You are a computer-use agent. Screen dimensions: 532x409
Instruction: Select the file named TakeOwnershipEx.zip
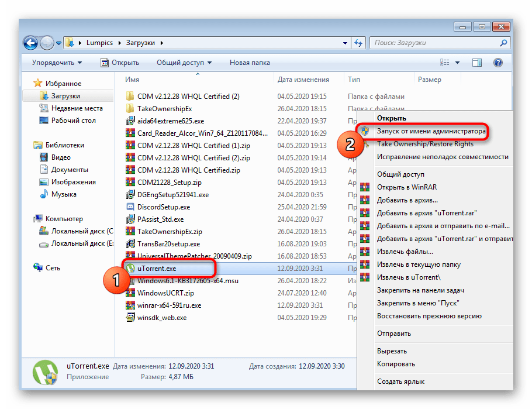click(170, 232)
